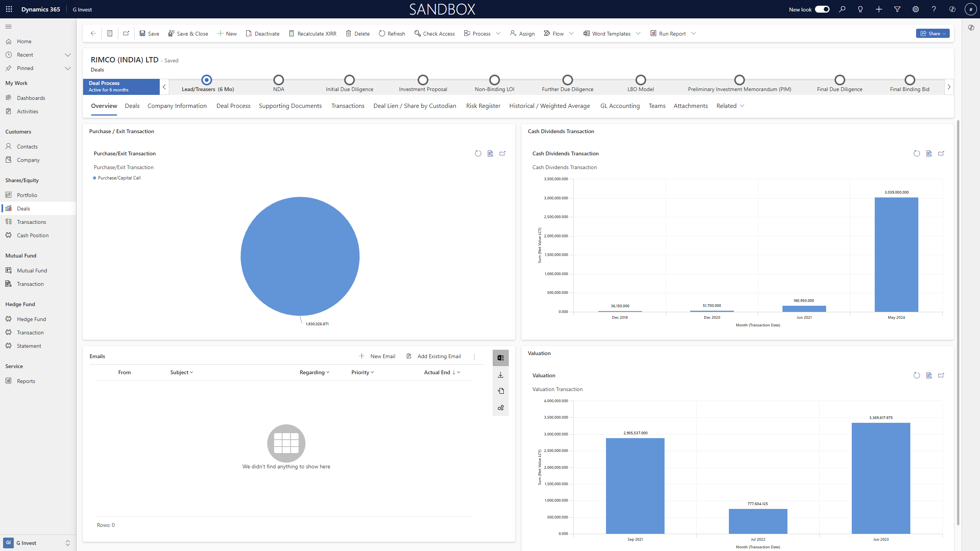Open the advanced filter funnel icon
The height and width of the screenshot is (551, 980).
tap(897, 9)
